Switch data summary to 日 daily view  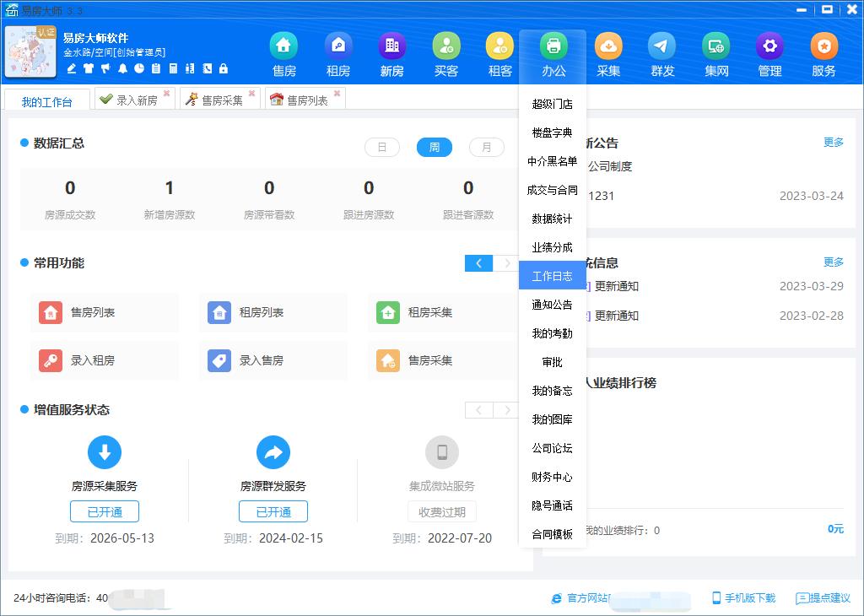click(x=381, y=146)
